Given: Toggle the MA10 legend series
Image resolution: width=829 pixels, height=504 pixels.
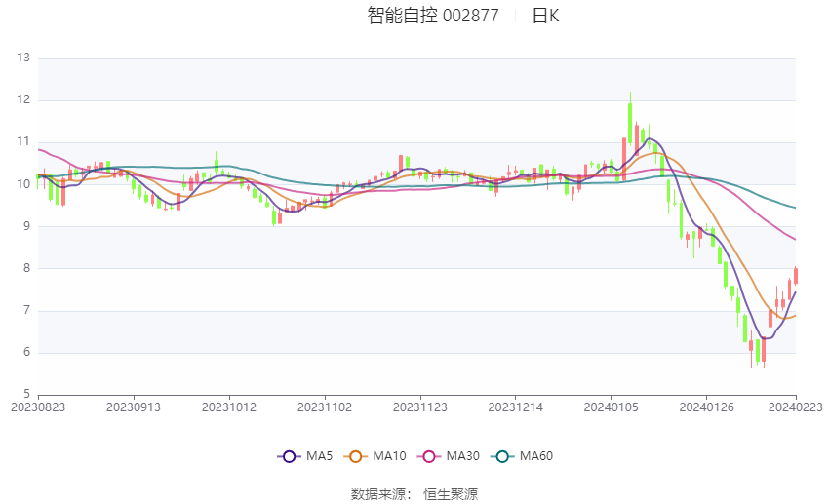Looking at the screenshot, I should (375, 456).
